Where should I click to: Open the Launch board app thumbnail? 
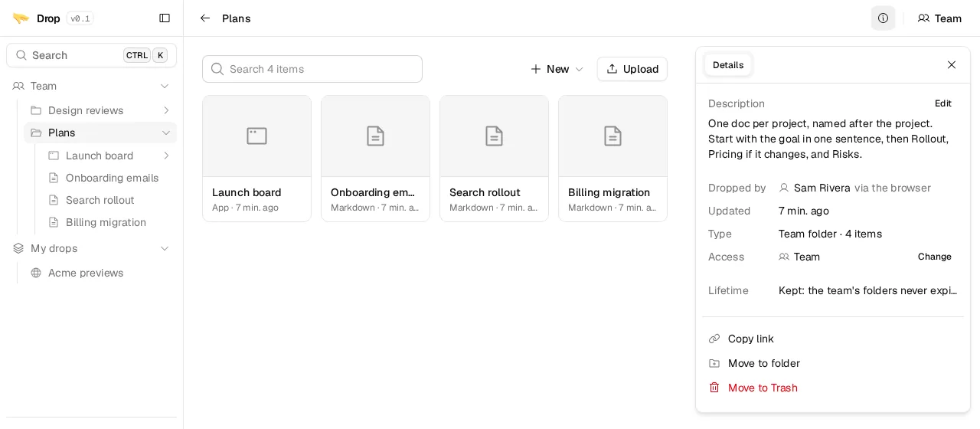coord(256,136)
